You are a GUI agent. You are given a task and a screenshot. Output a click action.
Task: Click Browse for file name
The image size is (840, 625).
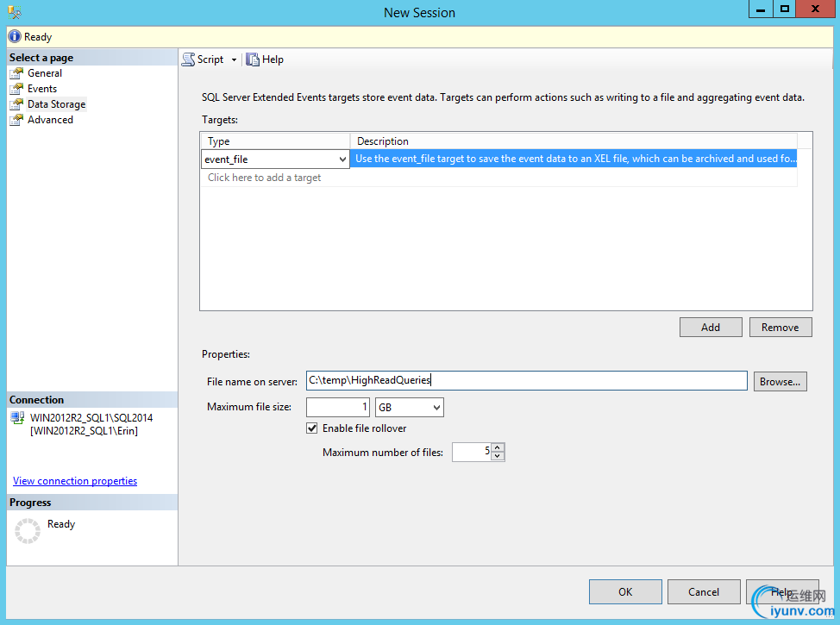780,382
